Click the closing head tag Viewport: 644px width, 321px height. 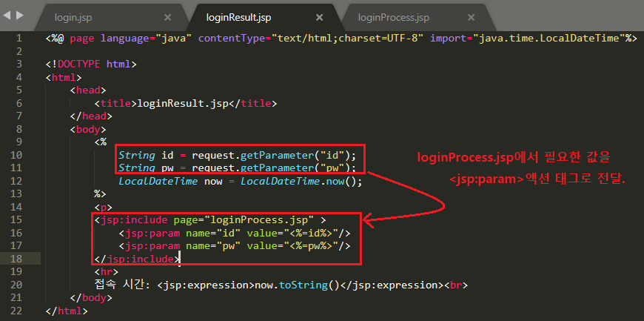coord(91,116)
